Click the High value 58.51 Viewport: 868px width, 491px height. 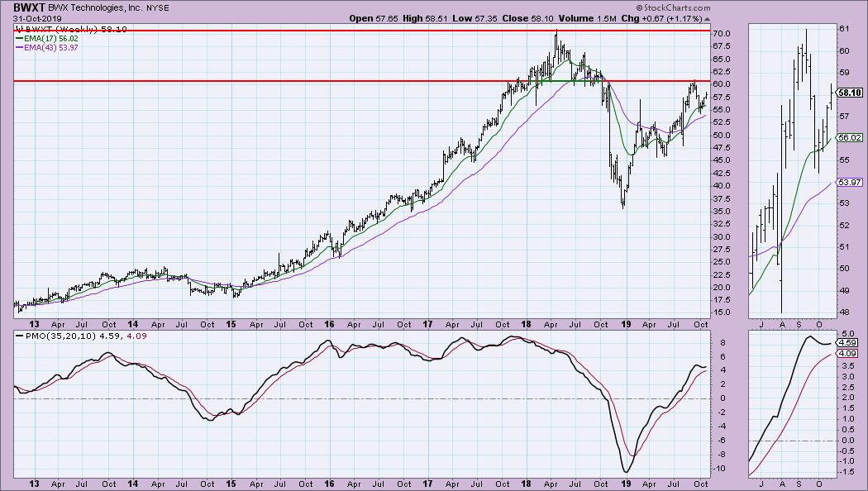click(436, 18)
